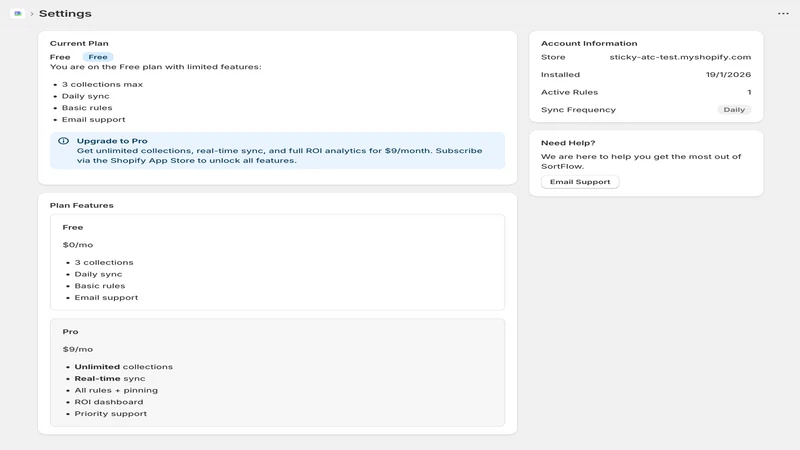Click the $9/mo price text
This screenshot has width=800, height=450.
78,349
